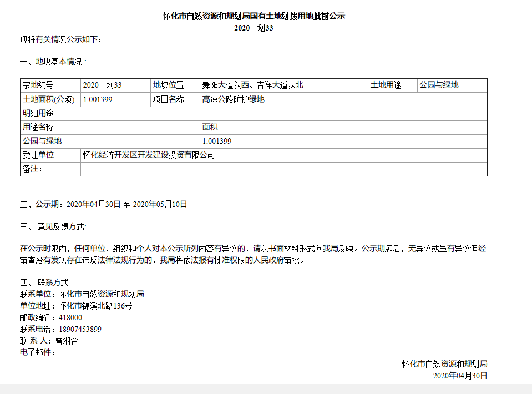Click the line 单位地址:怀化市锦溪北路136号

click(76, 306)
